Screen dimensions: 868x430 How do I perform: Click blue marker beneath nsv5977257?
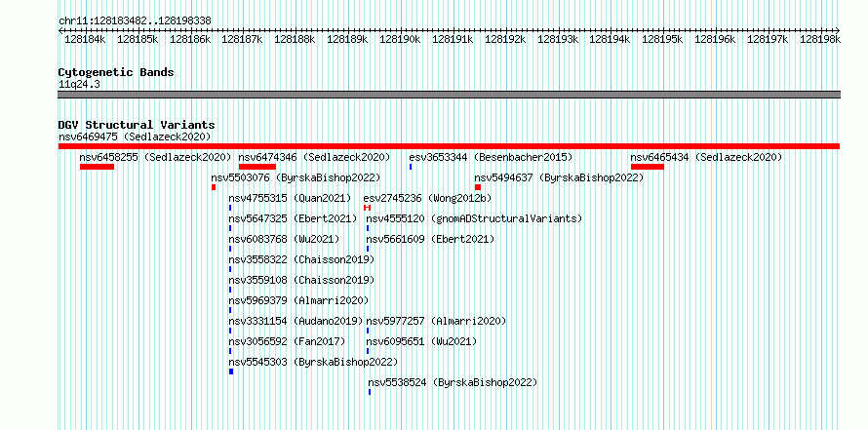(368, 331)
